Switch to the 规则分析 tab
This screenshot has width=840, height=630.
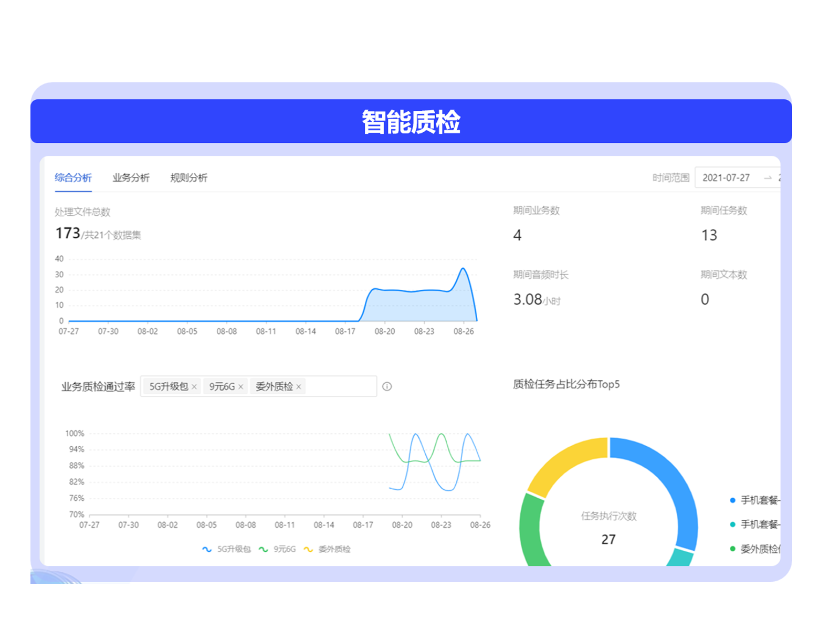(x=188, y=177)
